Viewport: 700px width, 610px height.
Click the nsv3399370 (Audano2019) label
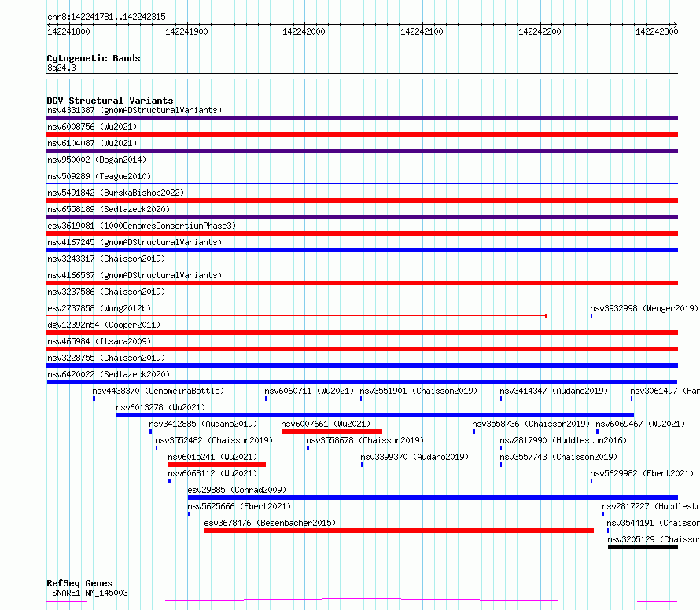click(x=414, y=457)
